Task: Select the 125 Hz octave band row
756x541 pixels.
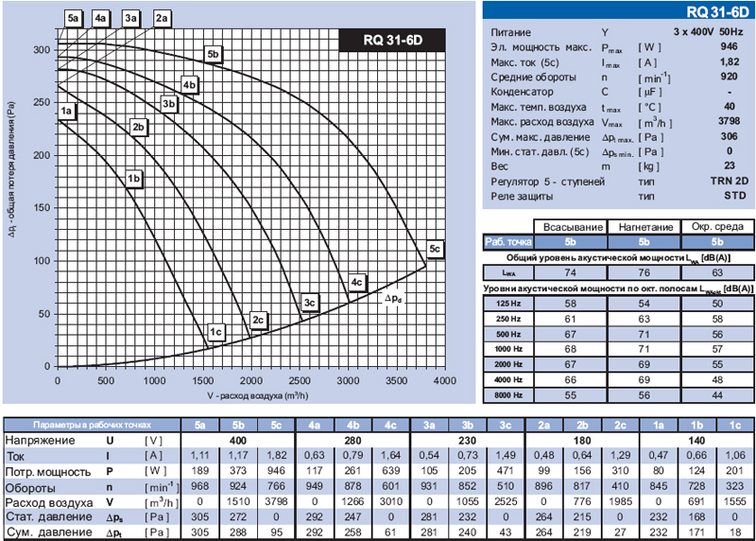Action: click(503, 303)
